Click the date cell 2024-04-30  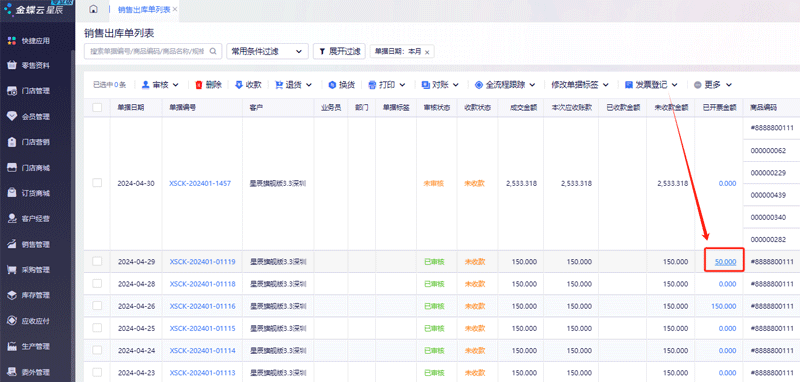136,183
